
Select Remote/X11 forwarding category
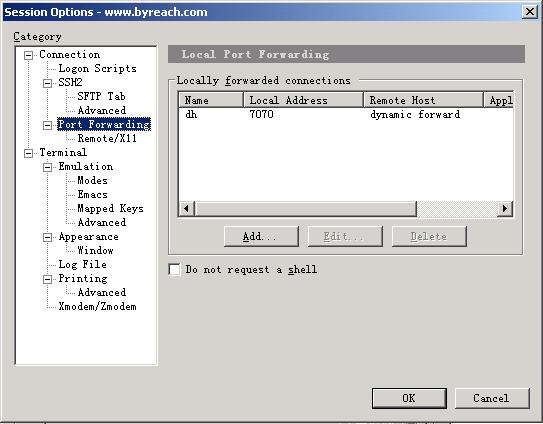click(x=107, y=138)
